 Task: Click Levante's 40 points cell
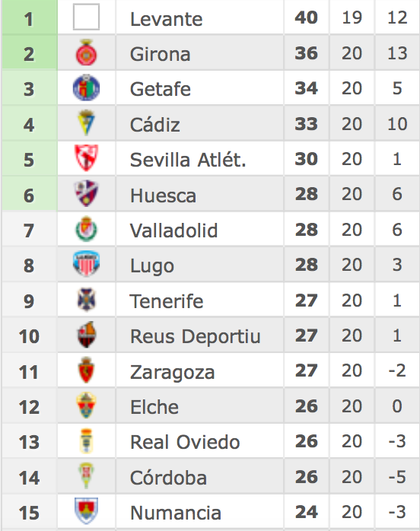pos(306,17)
